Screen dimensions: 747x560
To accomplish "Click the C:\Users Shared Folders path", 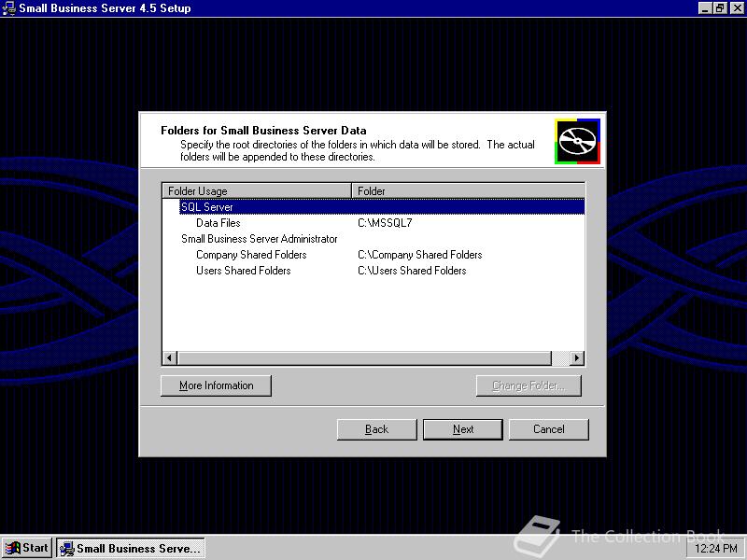I will (412, 271).
